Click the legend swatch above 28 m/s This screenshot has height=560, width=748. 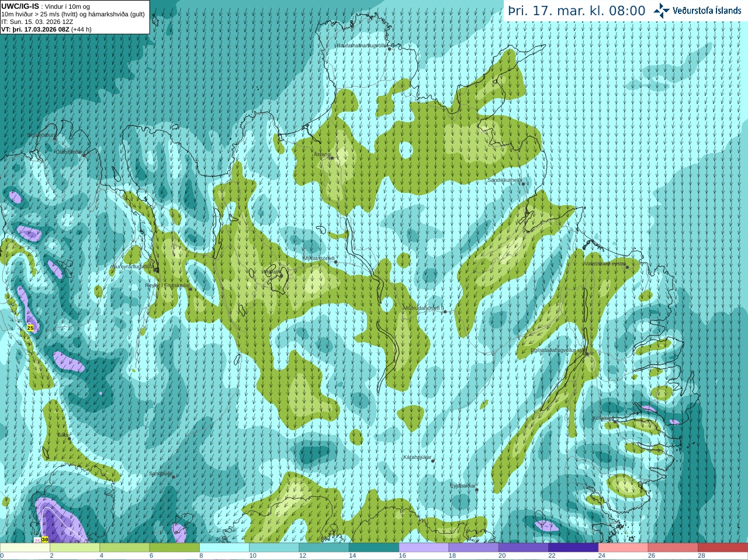click(x=723, y=548)
